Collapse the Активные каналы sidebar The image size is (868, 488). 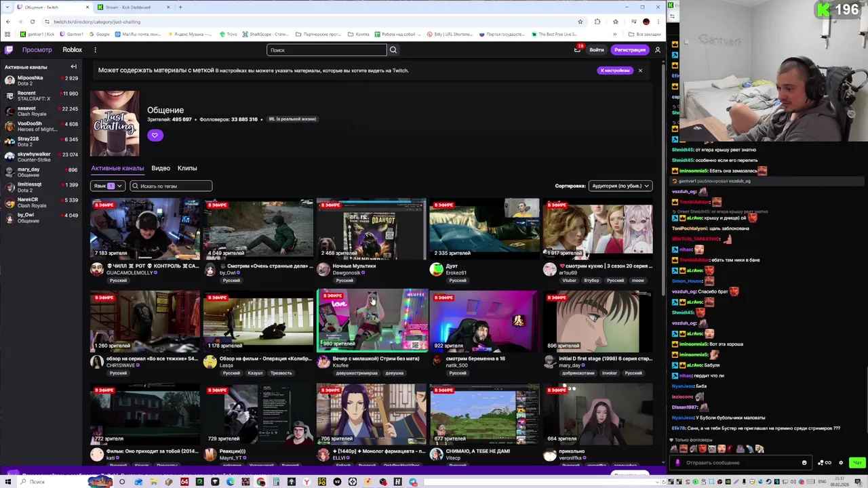[x=73, y=66]
